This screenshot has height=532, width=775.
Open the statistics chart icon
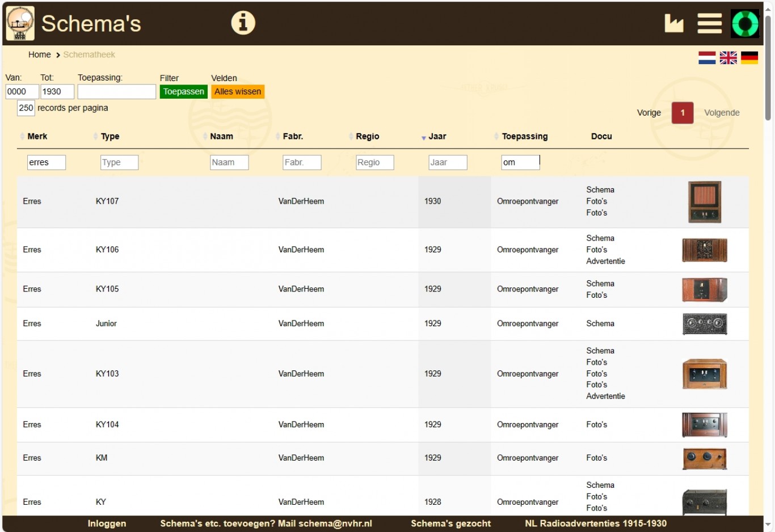[x=673, y=23]
